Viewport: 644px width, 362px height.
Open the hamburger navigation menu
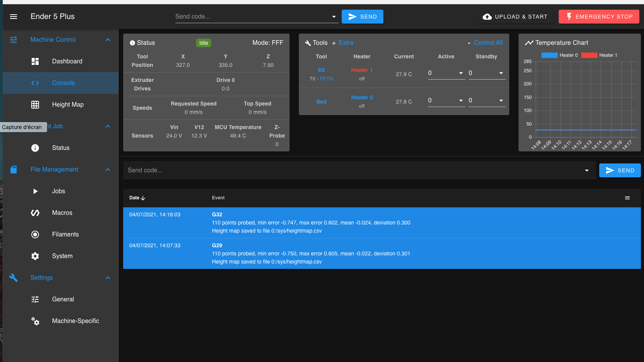[14, 17]
